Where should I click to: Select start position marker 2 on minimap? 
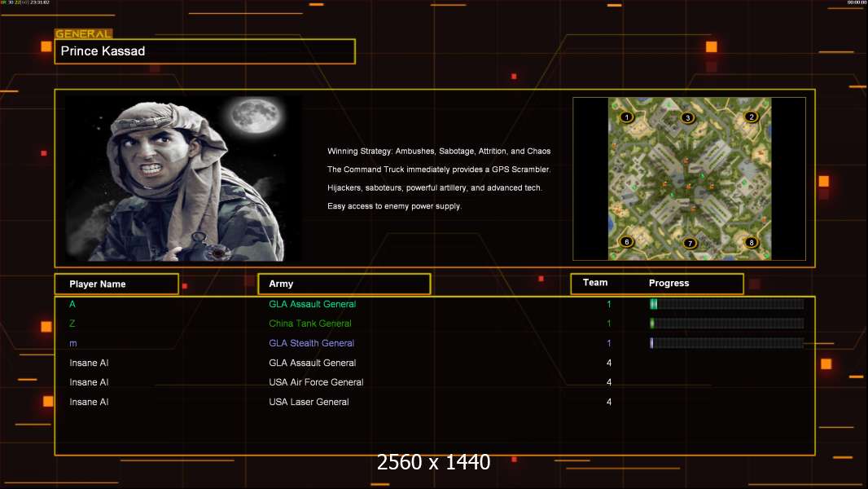coord(752,117)
